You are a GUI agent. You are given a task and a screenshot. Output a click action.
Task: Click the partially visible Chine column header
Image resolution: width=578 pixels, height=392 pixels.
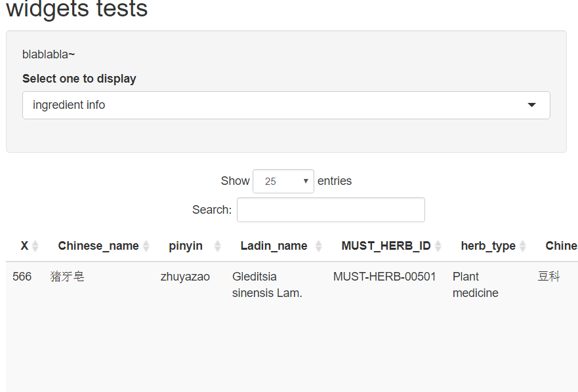click(x=561, y=246)
